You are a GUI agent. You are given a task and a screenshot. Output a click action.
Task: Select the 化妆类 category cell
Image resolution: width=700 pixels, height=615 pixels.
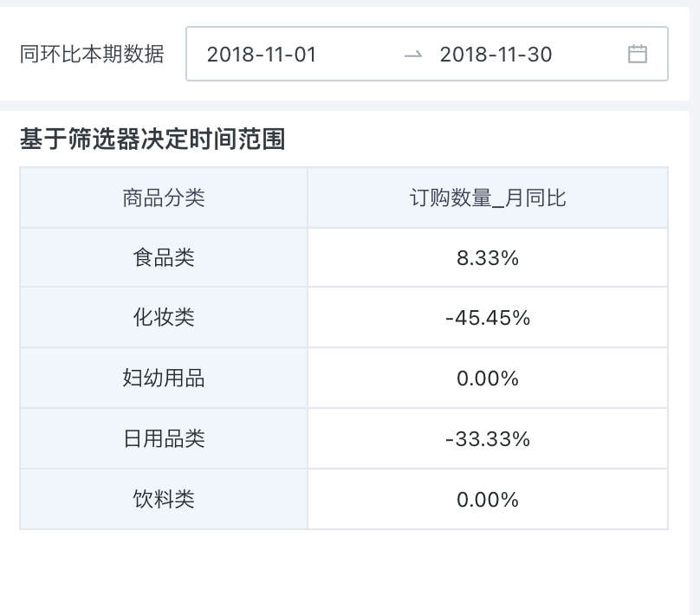(x=164, y=318)
